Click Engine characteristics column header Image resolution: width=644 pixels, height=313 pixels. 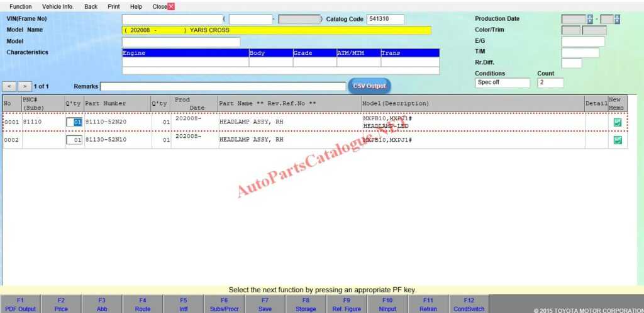(186, 53)
